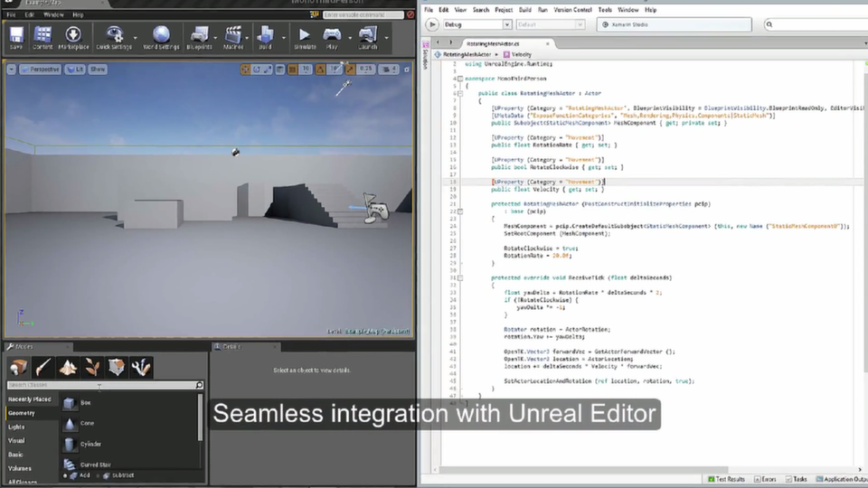Open grid snap value 10 dropdown

[305, 70]
